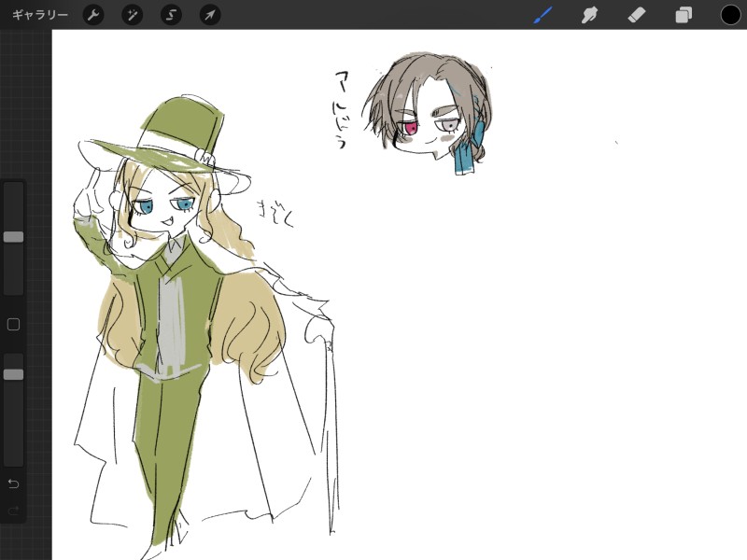
Task: Open the black color picker circle
Action: [x=730, y=15]
